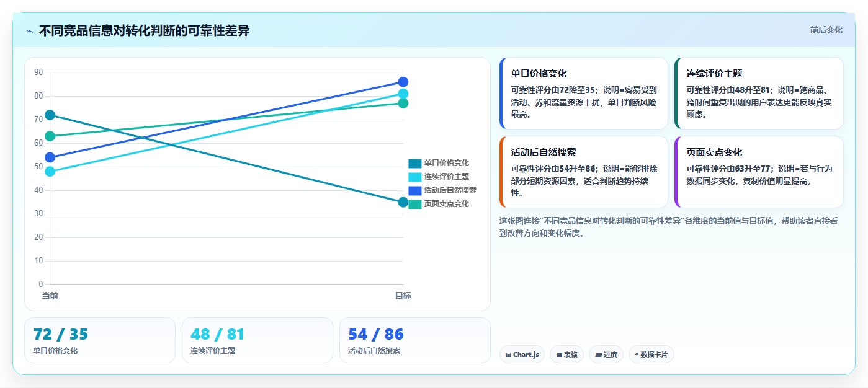The width and height of the screenshot is (868, 388).
Task: Toggle 页面卖点变化 legend color box
Action: coord(414,204)
